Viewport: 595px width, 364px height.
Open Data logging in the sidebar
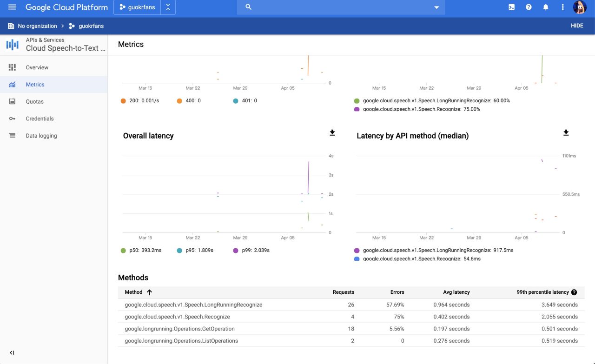(x=42, y=135)
